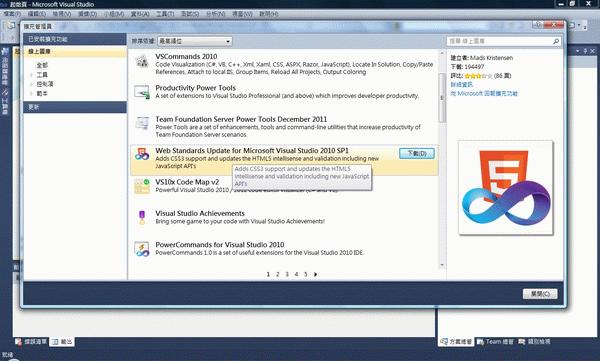Screen dimensions: 600x361
Task: Go to page 2 of gallery results
Action: pos(277,274)
